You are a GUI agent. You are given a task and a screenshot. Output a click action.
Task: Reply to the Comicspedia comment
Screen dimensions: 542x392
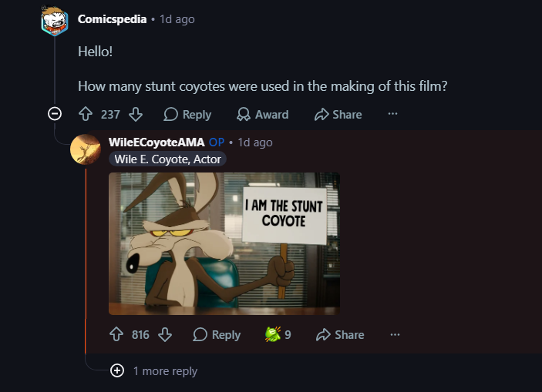(x=187, y=114)
